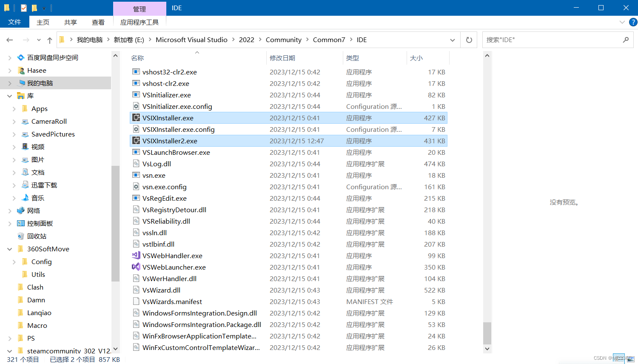Viewport: 638px width, 364px height.
Task: Select the Lanqiao folder in sidebar
Action: click(39, 313)
